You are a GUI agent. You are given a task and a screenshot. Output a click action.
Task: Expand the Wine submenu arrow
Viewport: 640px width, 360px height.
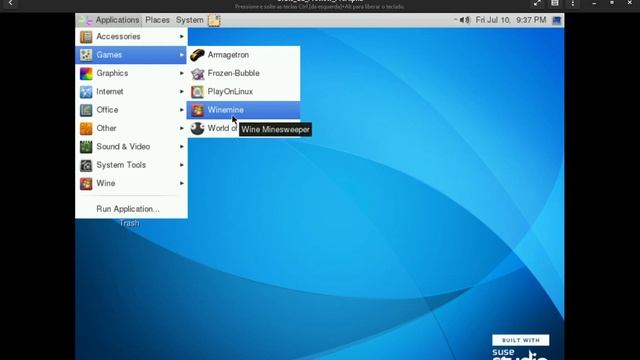pyautogui.click(x=182, y=184)
